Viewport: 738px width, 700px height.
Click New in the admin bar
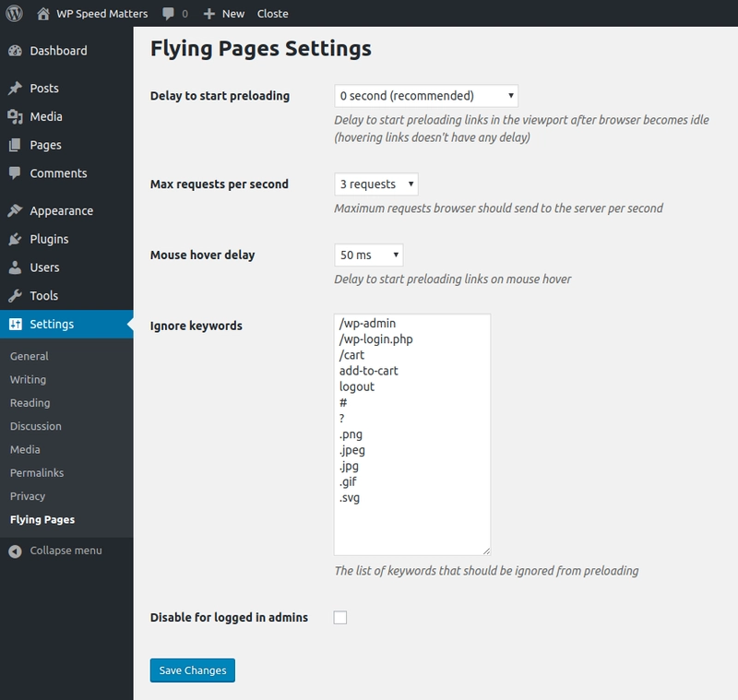click(233, 14)
